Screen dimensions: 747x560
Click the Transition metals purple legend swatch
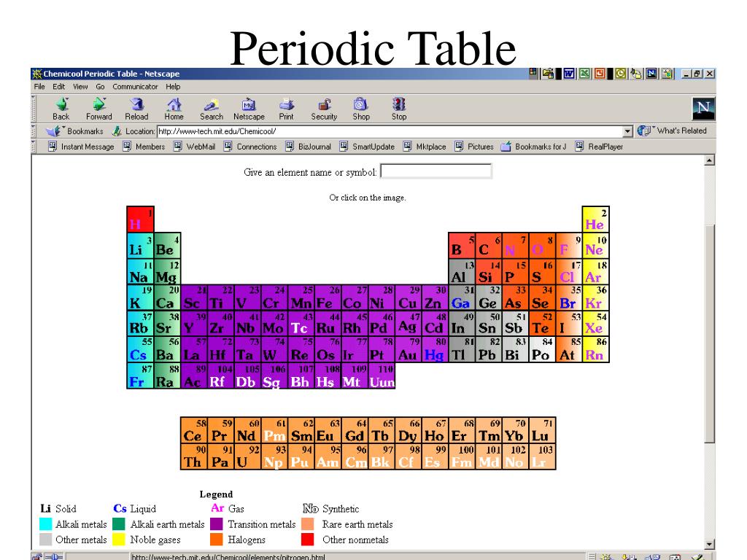click(216, 524)
